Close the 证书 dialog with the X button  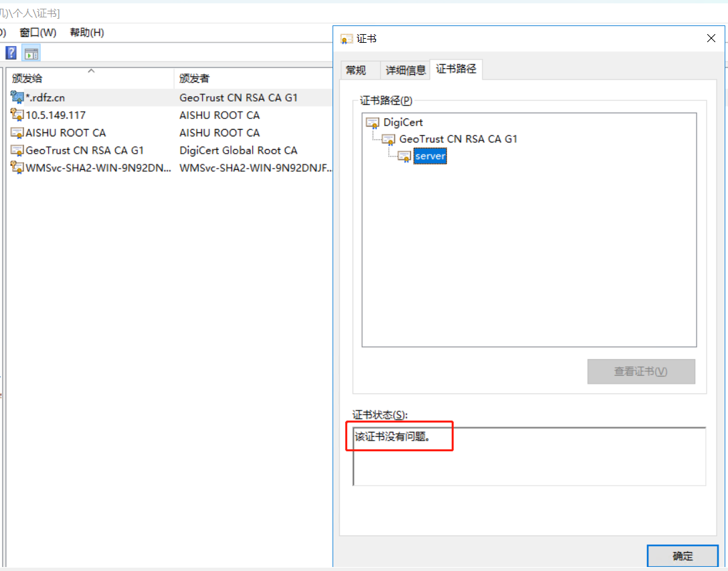click(711, 38)
